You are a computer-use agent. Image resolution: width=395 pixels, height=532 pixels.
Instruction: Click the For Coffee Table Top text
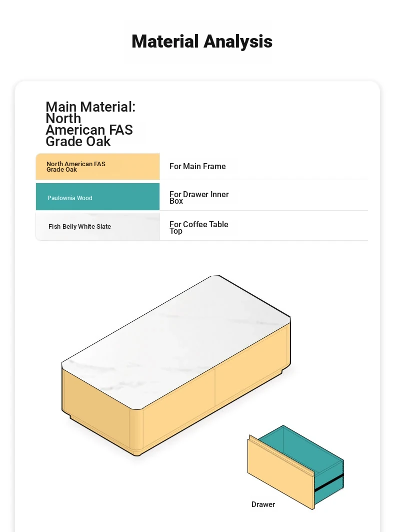pos(198,227)
